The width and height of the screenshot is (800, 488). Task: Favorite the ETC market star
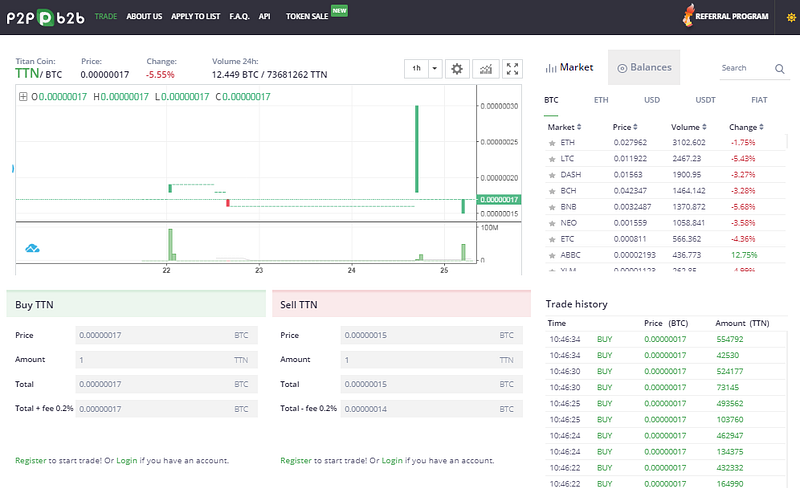pos(552,240)
